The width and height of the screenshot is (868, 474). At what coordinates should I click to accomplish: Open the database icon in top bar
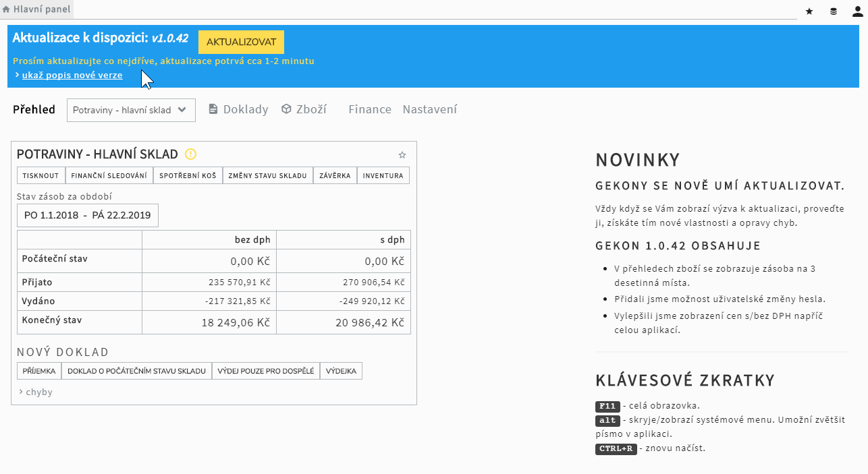click(834, 11)
